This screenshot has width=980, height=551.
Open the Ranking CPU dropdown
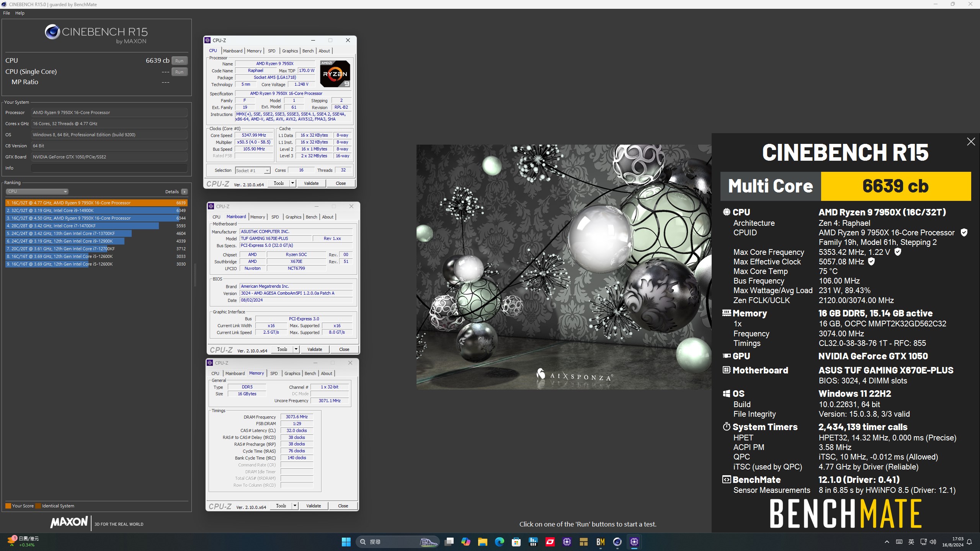click(37, 191)
